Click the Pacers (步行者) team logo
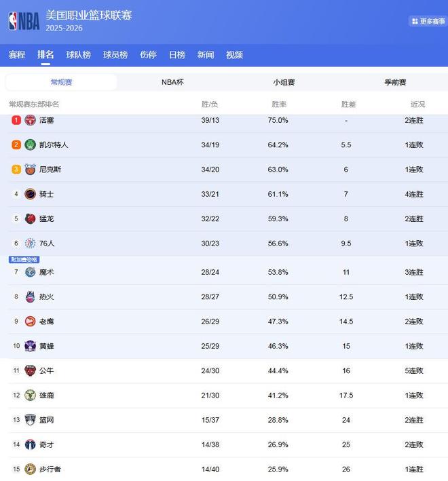 [x=30, y=469]
